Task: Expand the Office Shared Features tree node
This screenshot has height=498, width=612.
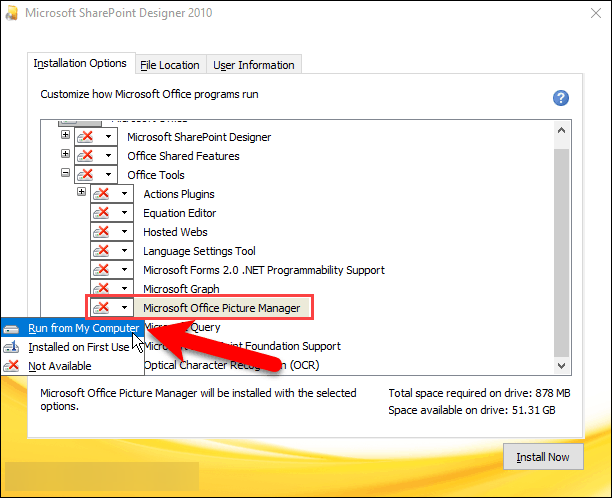Action: [66, 153]
